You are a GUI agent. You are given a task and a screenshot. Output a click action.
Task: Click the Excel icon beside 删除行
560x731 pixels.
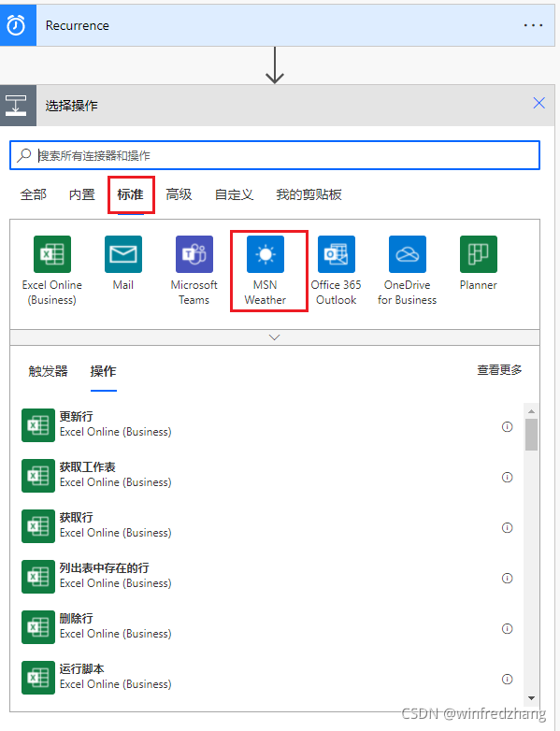click(x=38, y=627)
